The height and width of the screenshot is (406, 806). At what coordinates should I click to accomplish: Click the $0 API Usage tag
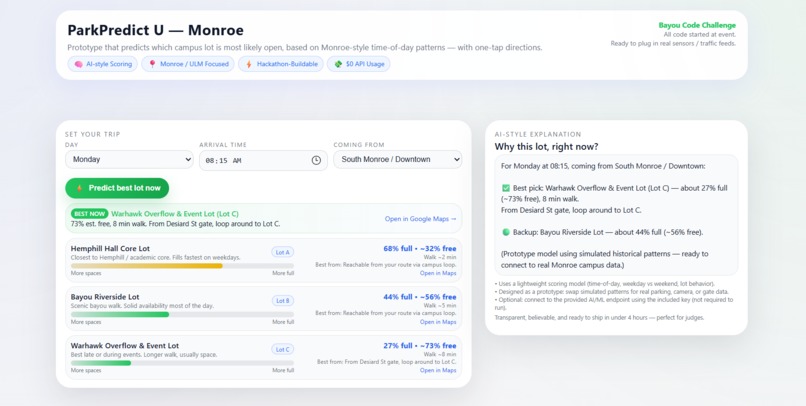pyautogui.click(x=359, y=64)
